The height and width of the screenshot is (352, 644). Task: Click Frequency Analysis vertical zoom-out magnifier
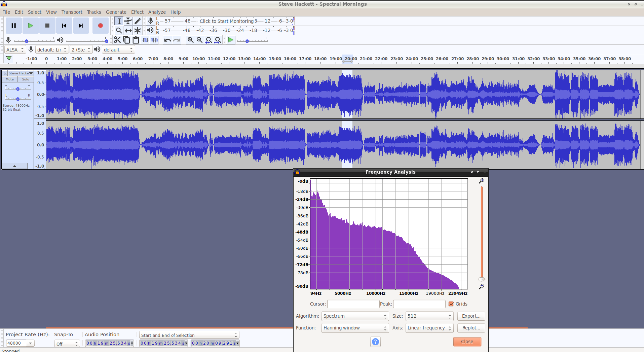coord(482,286)
